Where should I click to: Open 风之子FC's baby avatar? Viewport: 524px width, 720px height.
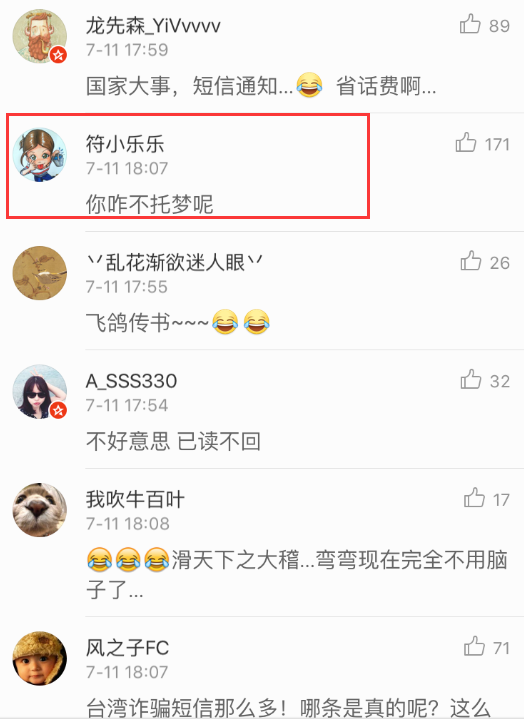coord(39,658)
